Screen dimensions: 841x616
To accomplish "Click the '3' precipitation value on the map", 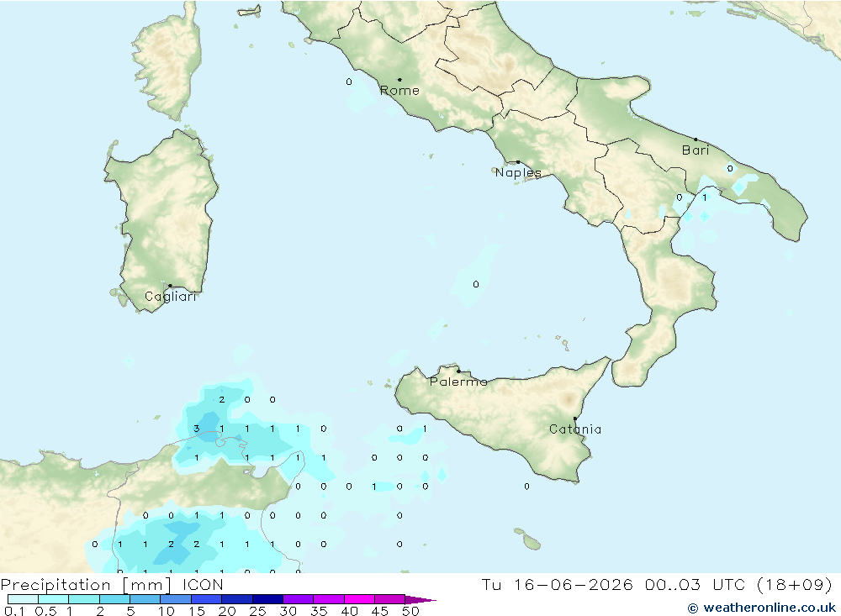I will coord(197,429).
